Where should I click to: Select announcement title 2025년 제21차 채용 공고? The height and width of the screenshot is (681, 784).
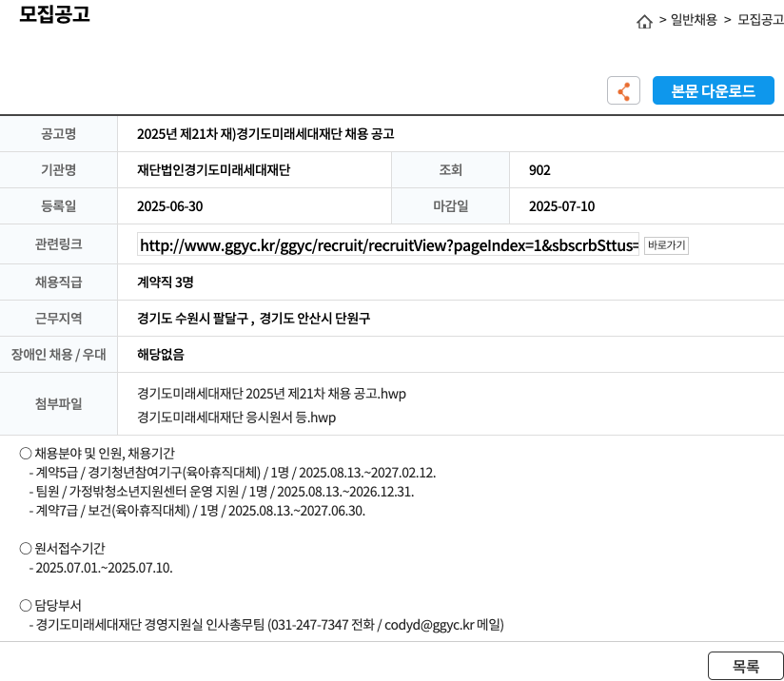coord(265,134)
